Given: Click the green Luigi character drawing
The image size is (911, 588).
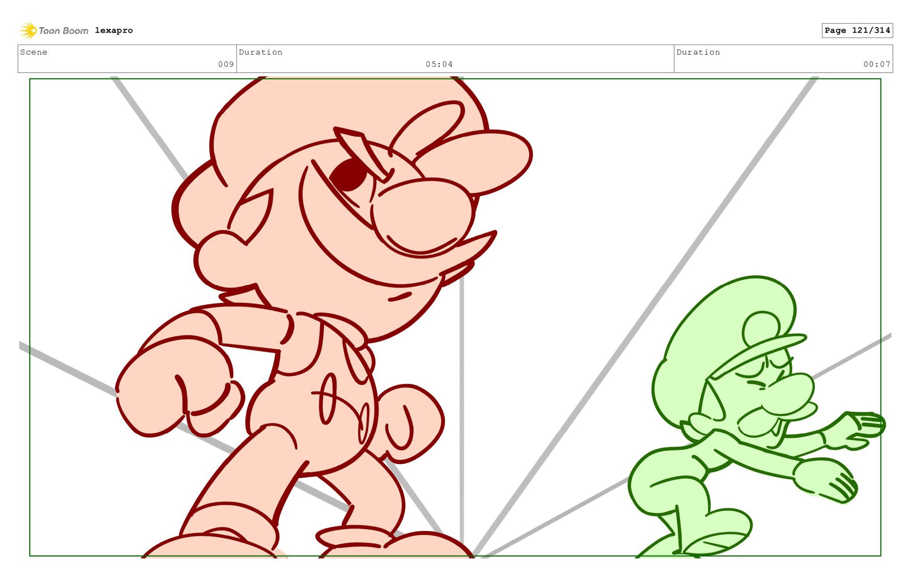Looking at the screenshot, I should pyautogui.click(x=757, y=417).
